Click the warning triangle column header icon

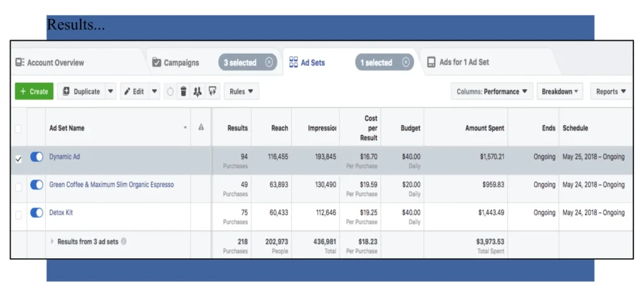[x=201, y=128]
